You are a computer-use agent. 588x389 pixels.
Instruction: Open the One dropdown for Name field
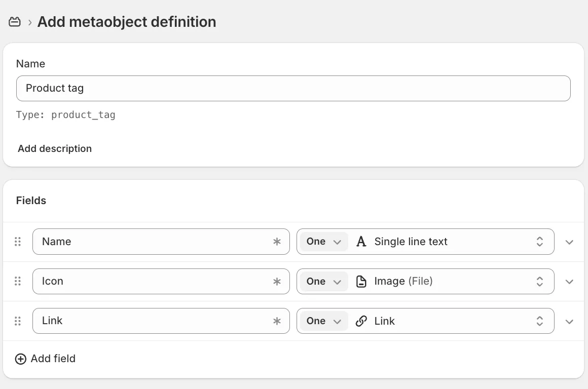pyautogui.click(x=323, y=242)
